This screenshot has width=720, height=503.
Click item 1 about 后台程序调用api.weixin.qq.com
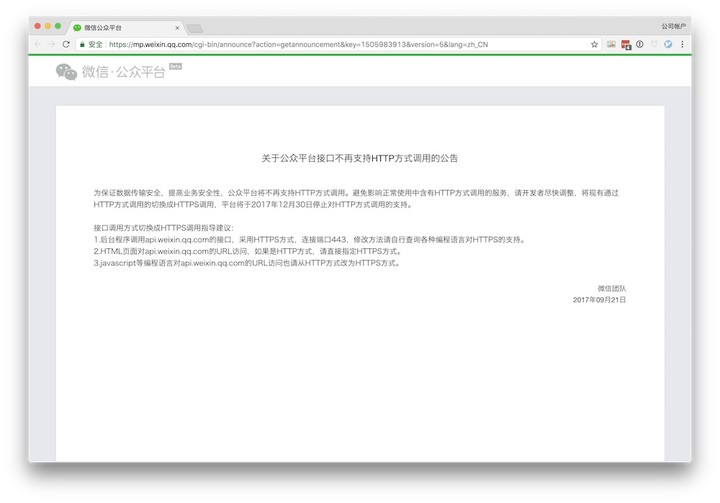310,239
